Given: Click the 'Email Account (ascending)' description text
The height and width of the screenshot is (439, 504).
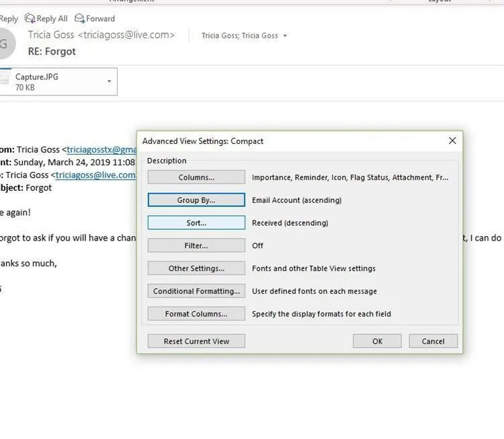Looking at the screenshot, I should 296,200.
